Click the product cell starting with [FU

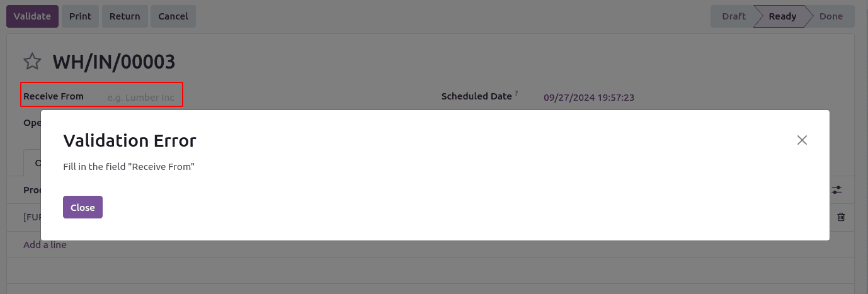(x=31, y=217)
